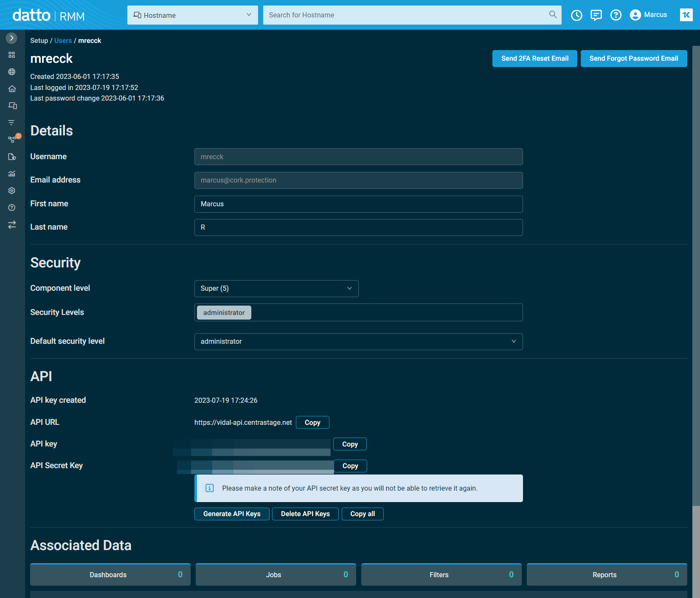This screenshot has height=598, width=700.
Task: Open the Dashboards associated data tab
Action: click(110, 575)
